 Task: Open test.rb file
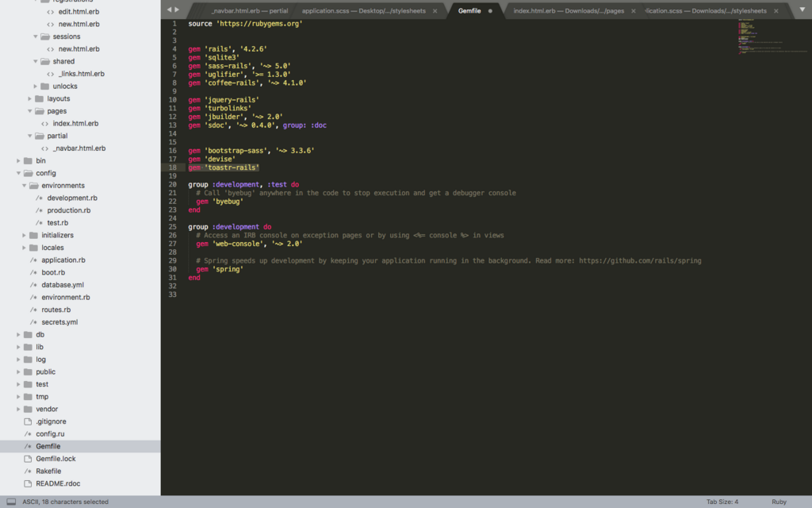(57, 223)
